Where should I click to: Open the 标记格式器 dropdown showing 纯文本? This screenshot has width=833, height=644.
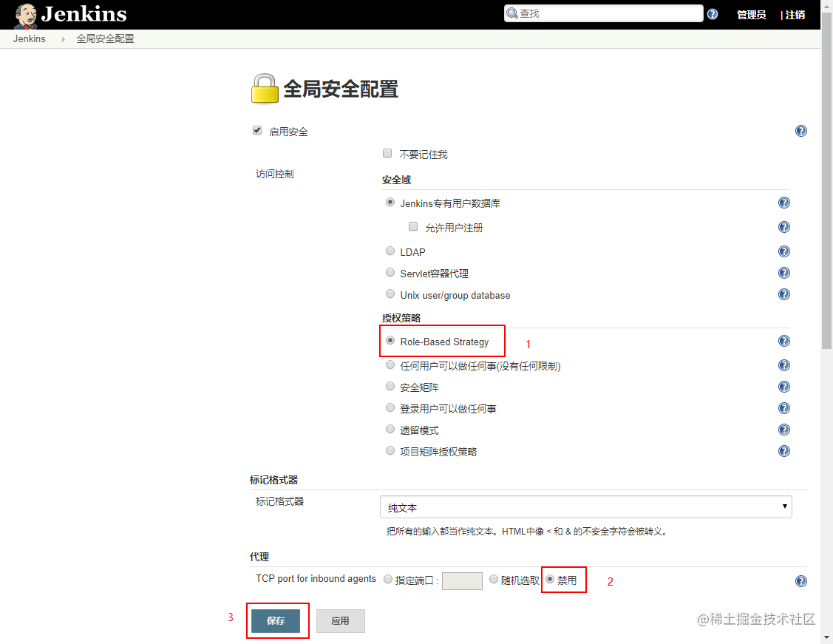(586, 507)
